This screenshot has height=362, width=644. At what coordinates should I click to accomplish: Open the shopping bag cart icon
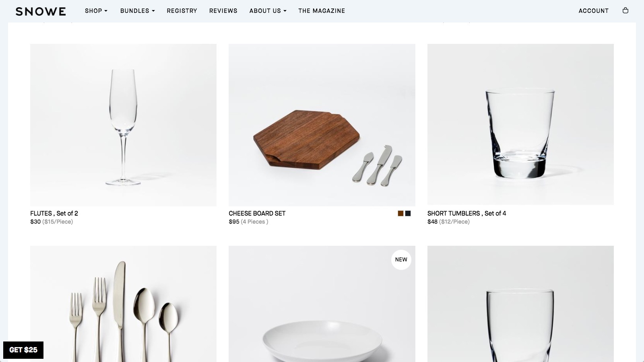point(625,10)
